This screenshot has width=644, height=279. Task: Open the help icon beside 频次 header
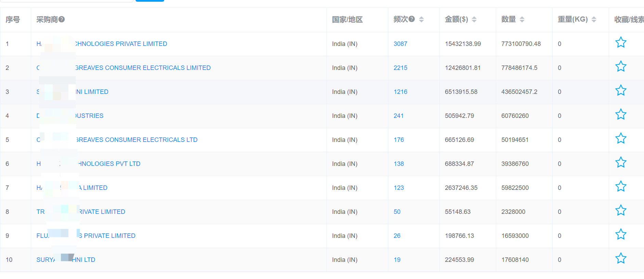coord(412,19)
